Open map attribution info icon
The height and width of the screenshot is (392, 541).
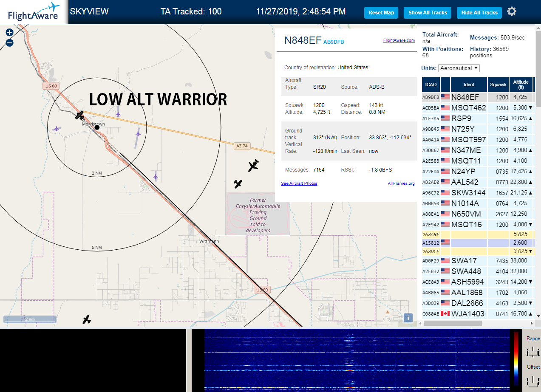click(x=408, y=318)
